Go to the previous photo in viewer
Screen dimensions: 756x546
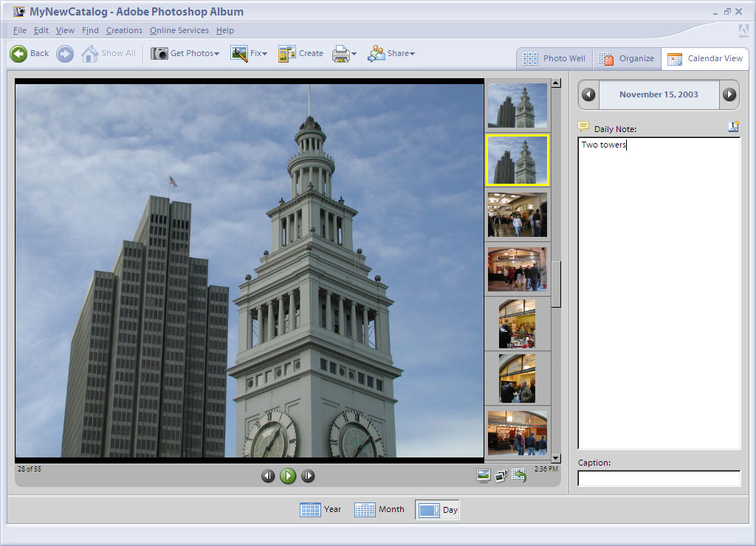tap(268, 476)
